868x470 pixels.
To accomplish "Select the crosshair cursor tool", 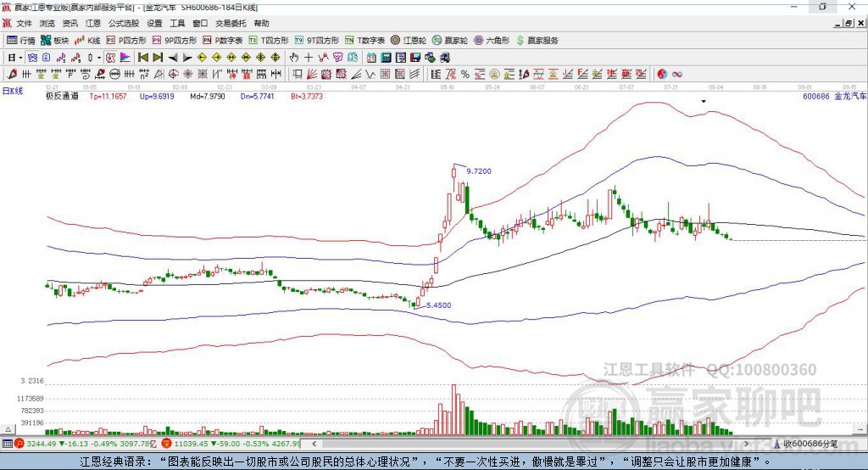I will [x=309, y=58].
